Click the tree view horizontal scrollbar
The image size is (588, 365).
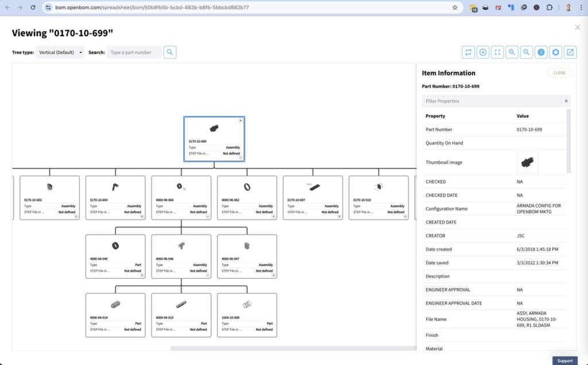tap(293, 348)
